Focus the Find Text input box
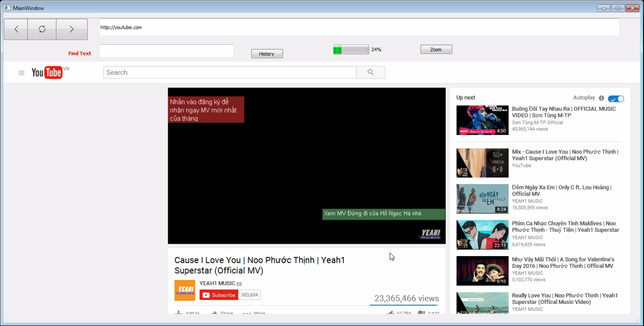The height and width of the screenshot is (326, 644). [166, 51]
